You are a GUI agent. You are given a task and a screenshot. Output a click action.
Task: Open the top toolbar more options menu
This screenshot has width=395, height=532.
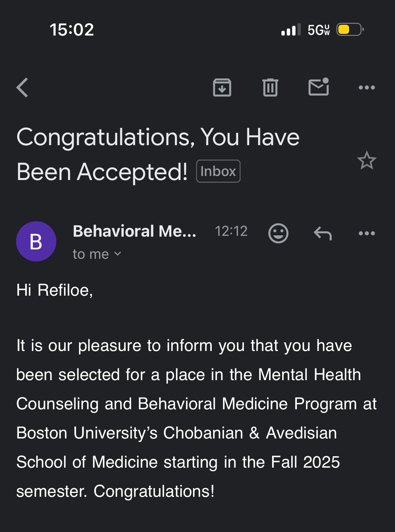click(367, 87)
